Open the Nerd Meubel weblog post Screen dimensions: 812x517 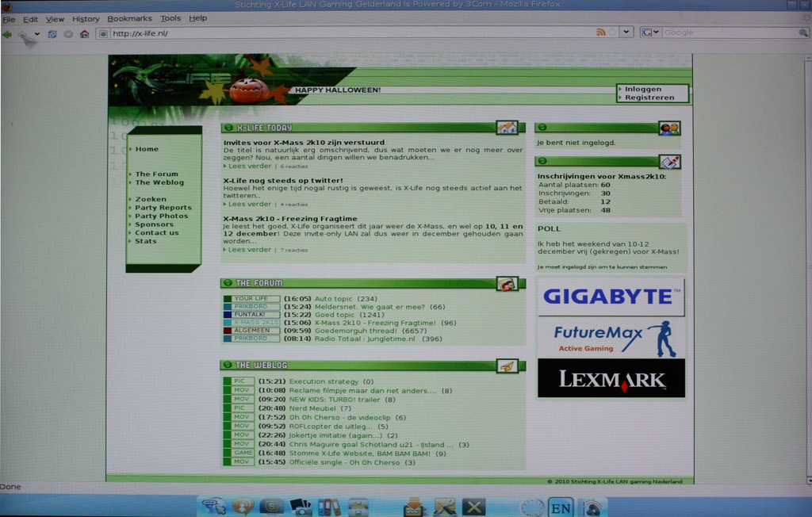[312, 408]
